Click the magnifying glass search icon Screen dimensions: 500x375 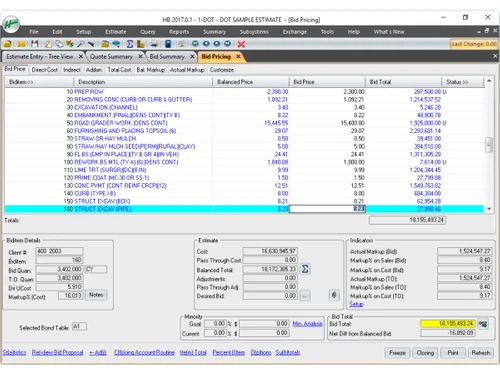[x=81, y=44]
